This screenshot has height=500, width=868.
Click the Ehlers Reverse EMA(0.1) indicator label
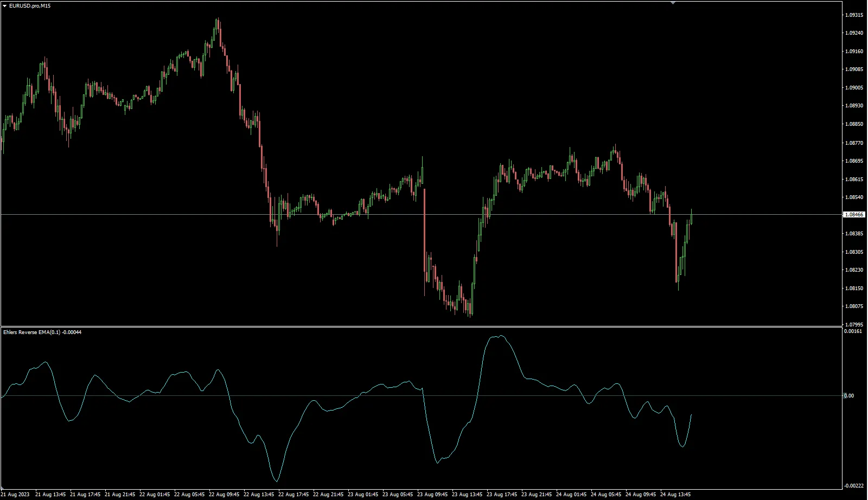(42, 332)
